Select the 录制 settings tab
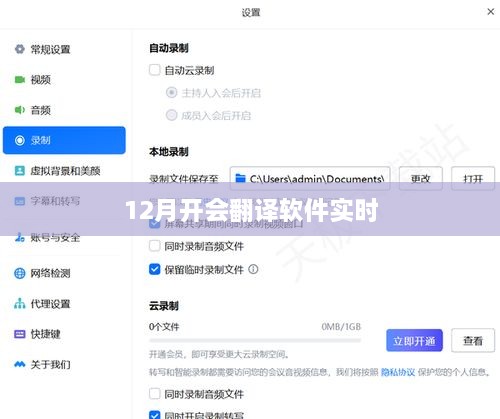Viewport: 500px width, 419px height. coord(64,140)
